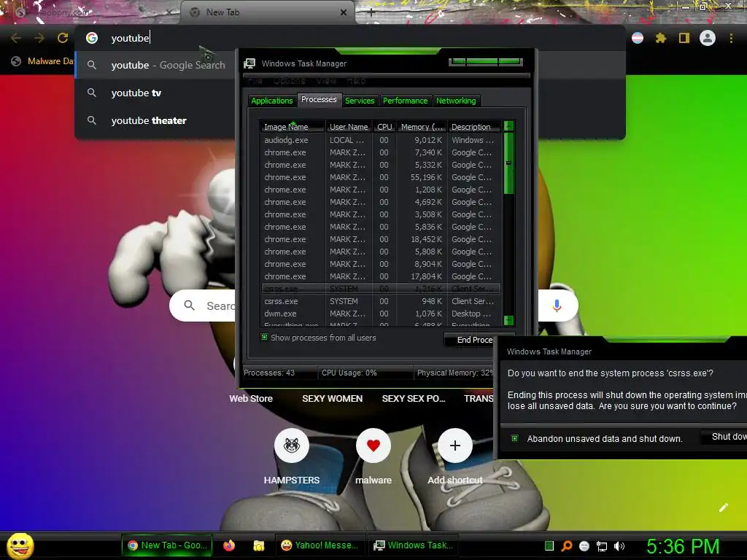Click the striped extension icon in toolbar
Image resolution: width=747 pixels, height=560 pixels.
[x=638, y=38]
